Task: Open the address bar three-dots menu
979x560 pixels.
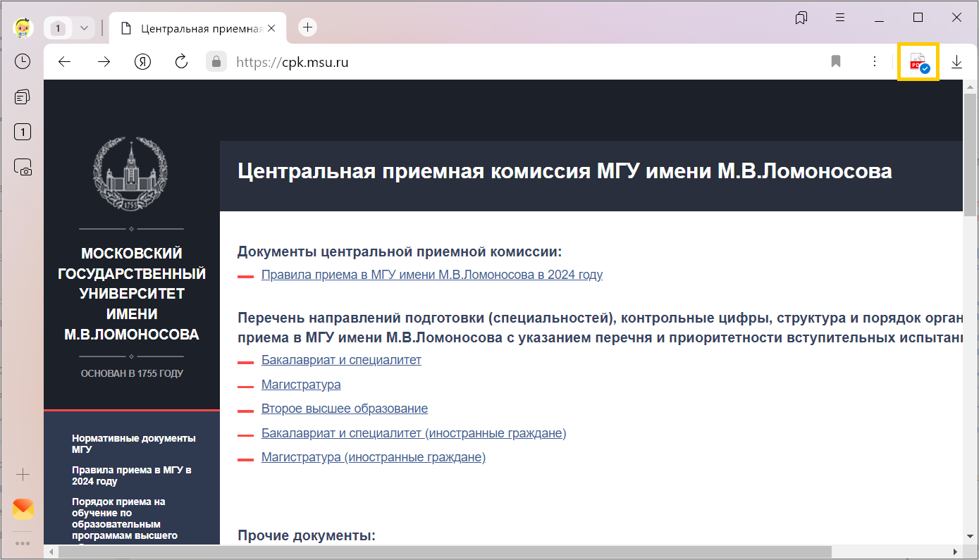Action: tap(874, 62)
